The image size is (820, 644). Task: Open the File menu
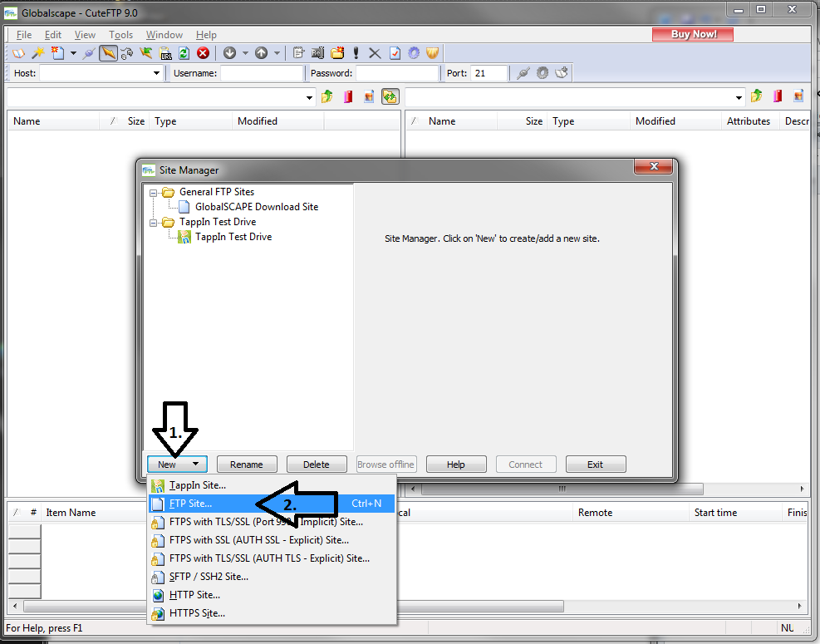[x=24, y=35]
